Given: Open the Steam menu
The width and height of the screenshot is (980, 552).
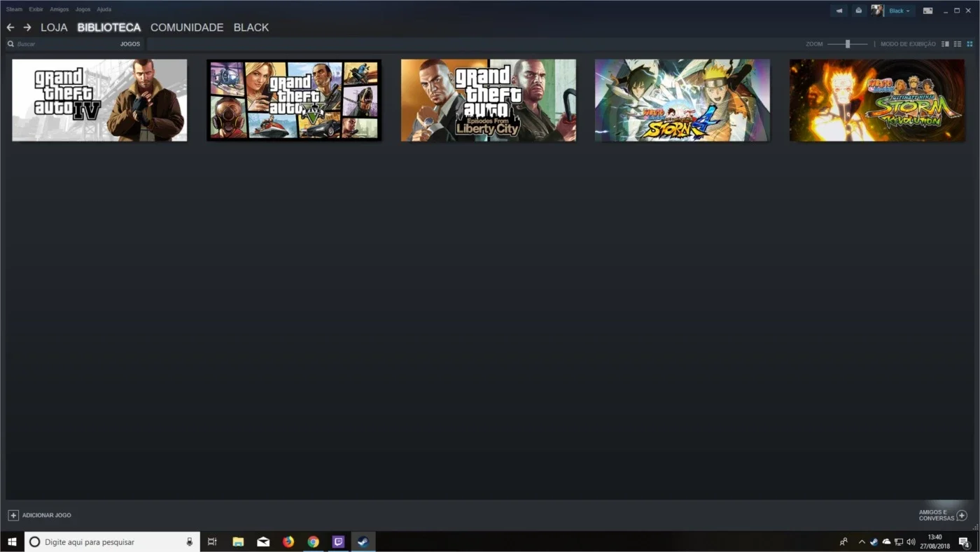Looking at the screenshot, I should pyautogui.click(x=14, y=9).
